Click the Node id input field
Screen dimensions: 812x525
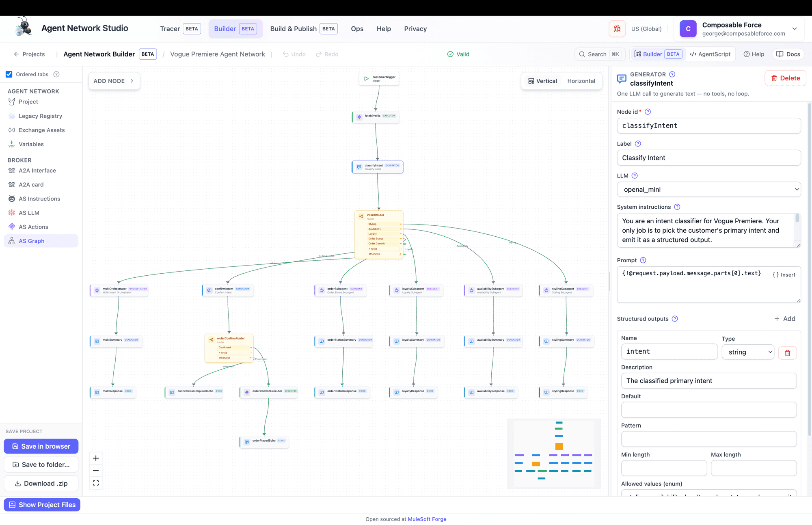point(709,126)
